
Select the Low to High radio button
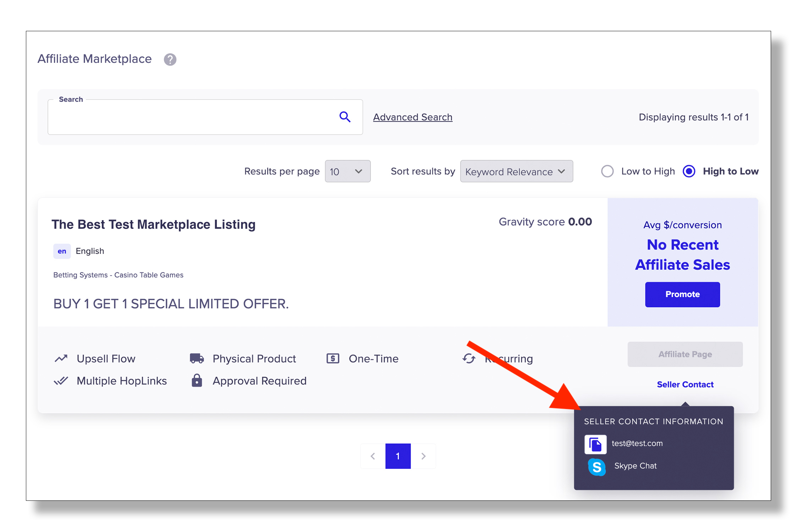pos(607,171)
